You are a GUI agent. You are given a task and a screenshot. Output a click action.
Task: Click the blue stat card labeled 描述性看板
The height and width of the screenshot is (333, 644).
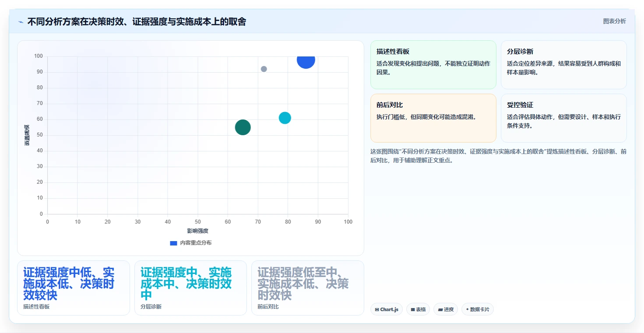74,288
